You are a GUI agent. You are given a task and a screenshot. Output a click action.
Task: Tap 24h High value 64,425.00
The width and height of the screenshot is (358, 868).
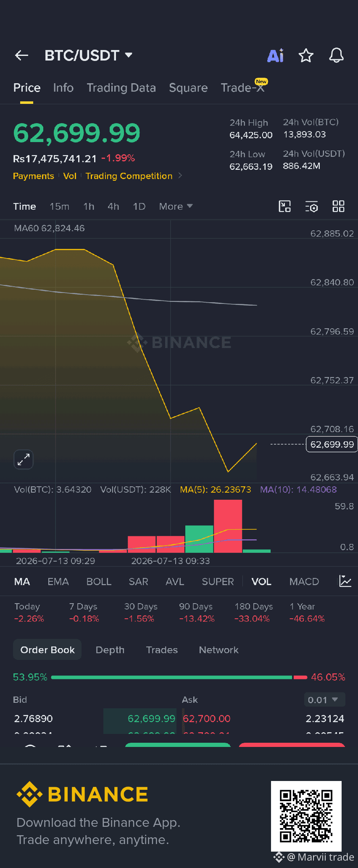tap(251, 135)
